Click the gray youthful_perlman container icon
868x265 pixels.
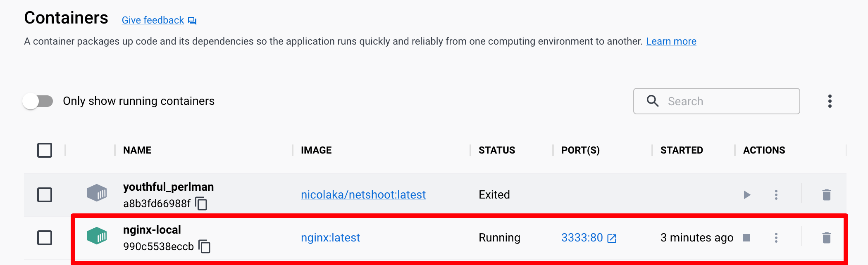click(97, 193)
